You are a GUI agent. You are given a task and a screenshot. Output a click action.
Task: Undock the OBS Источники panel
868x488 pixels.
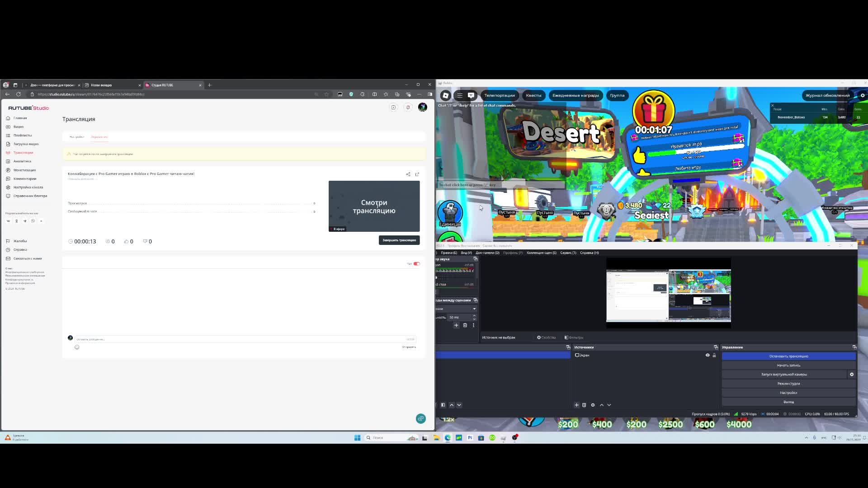(x=716, y=347)
